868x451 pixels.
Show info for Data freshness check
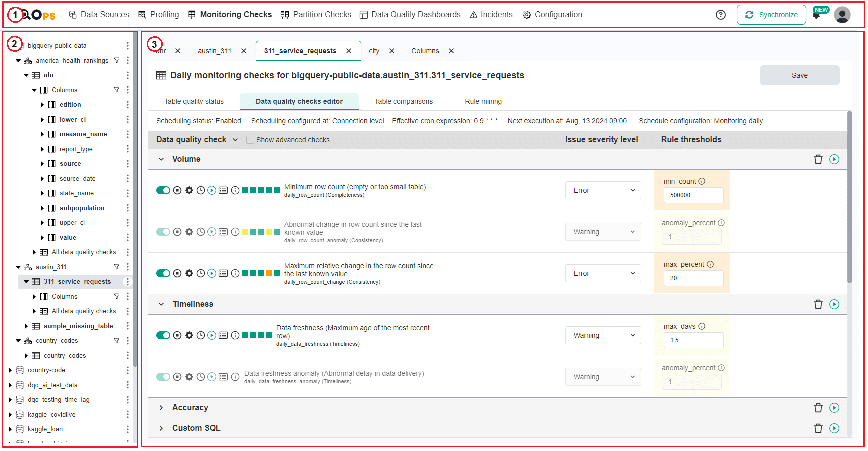pos(235,335)
